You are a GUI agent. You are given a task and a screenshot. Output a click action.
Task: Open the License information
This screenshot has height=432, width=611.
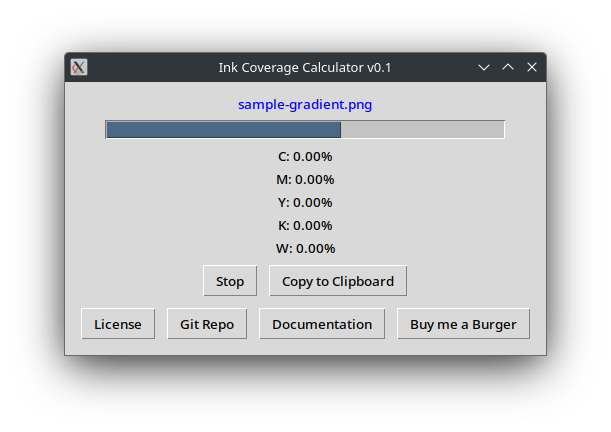point(118,324)
